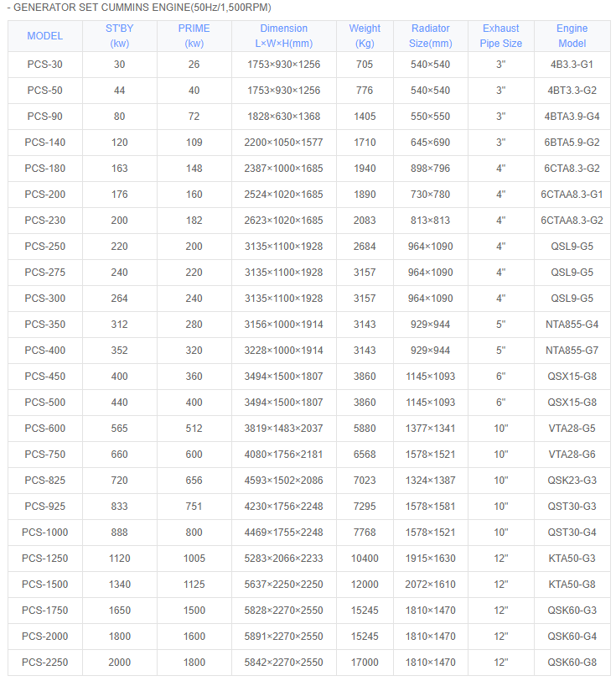This screenshot has width=616, height=681.
Task: Click engine model 6CTA8.3-G2
Action: point(572,169)
